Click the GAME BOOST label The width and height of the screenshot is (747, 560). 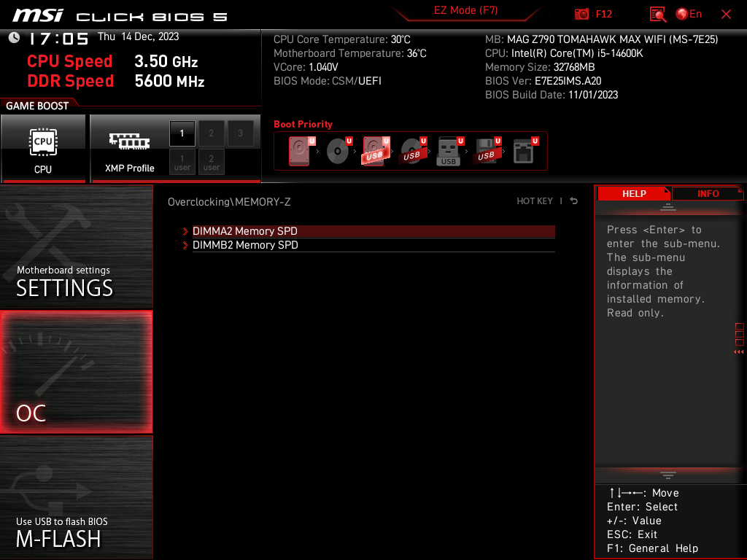pyautogui.click(x=37, y=106)
